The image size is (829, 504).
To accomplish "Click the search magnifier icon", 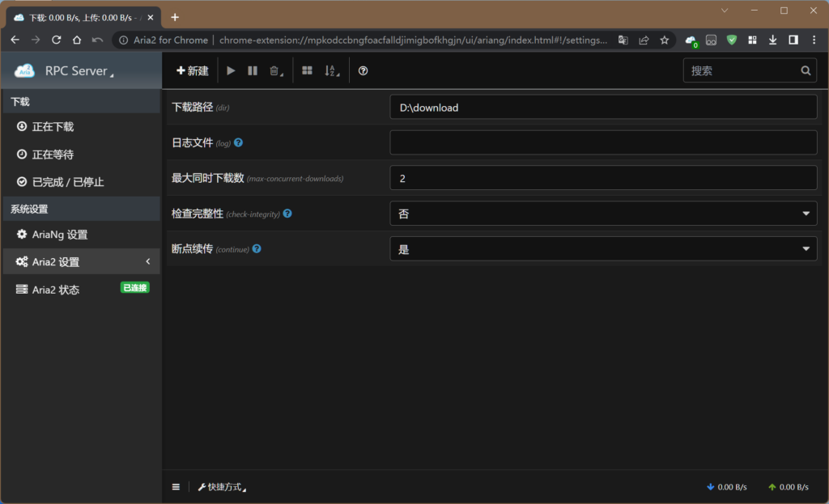I will [806, 71].
